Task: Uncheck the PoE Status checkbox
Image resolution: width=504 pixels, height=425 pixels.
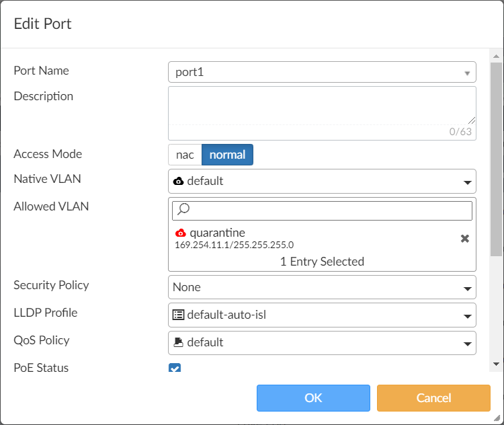Action: [x=175, y=369]
